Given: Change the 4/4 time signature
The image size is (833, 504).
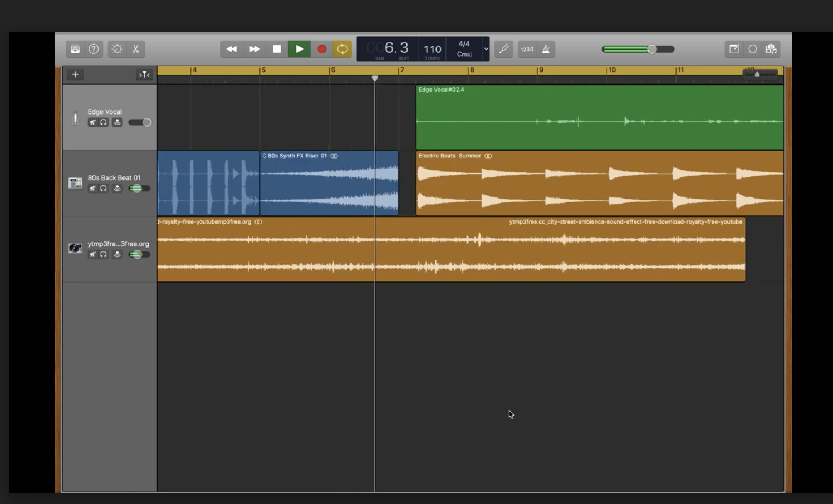Looking at the screenshot, I should [x=464, y=43].
